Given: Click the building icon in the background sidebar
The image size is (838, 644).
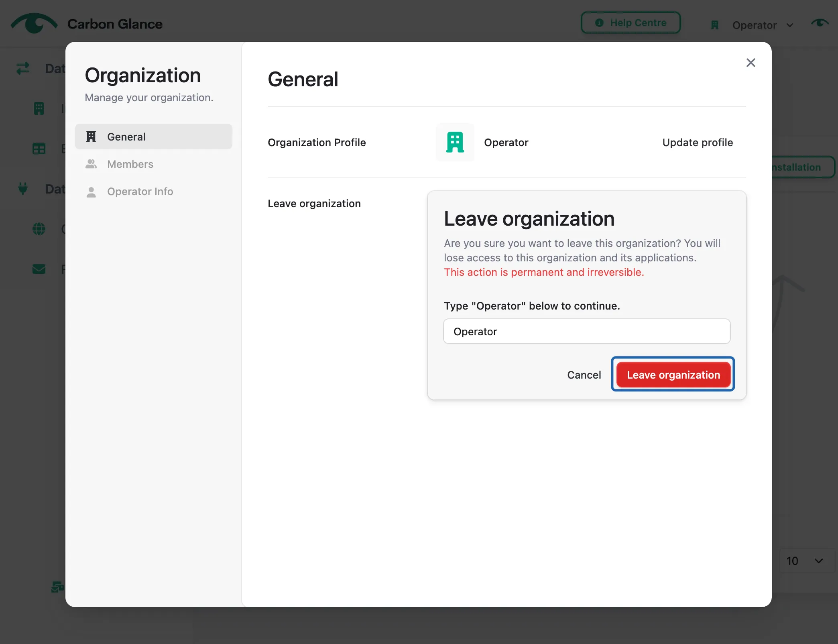Looking at the screenshot, I should click(39, 108).
